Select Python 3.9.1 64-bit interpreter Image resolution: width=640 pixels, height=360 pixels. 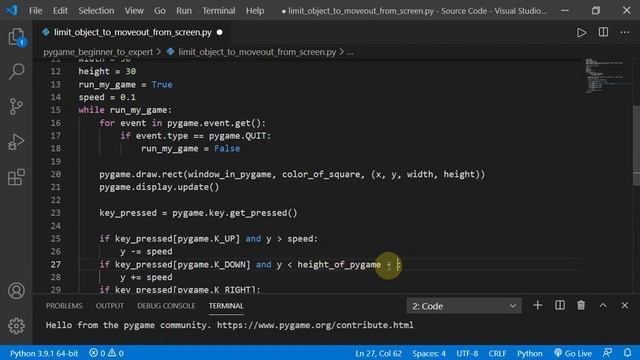44,353
